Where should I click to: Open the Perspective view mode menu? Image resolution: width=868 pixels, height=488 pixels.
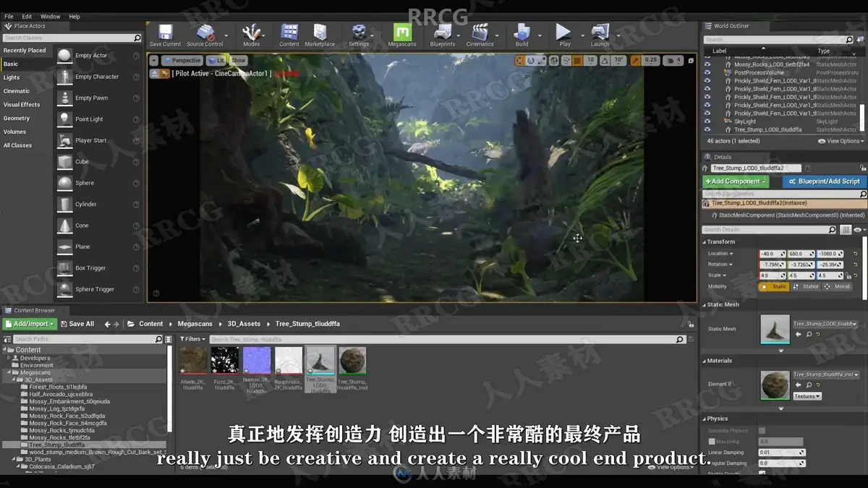(x=182, y=61)
